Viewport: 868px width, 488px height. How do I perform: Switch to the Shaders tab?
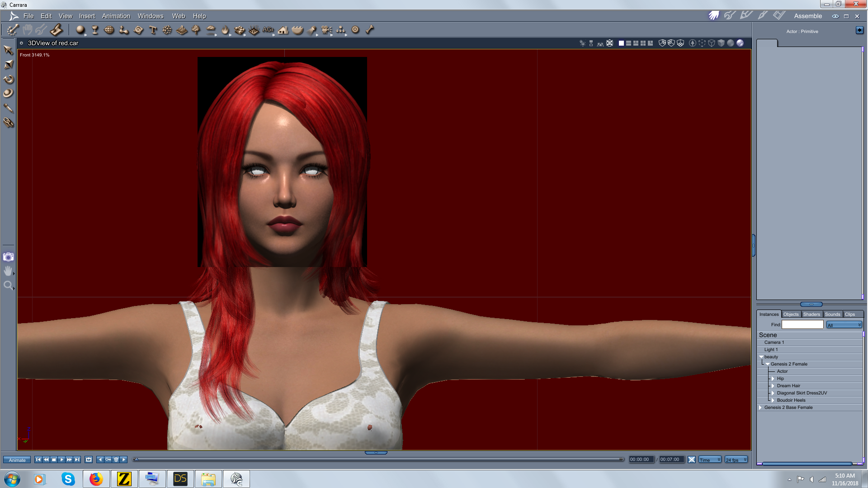click(x=811, y=314)
